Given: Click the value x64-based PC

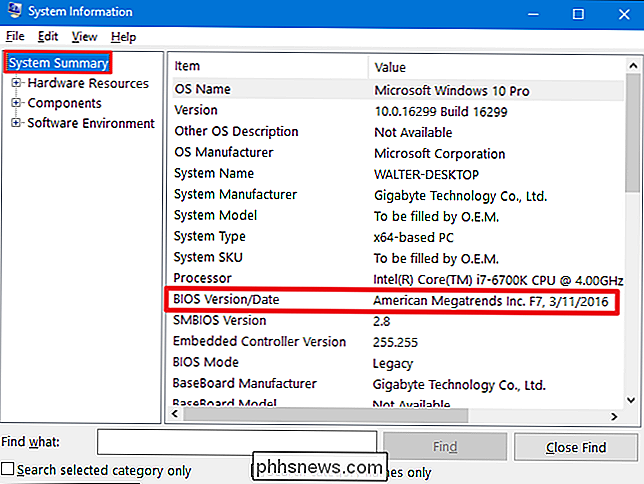Looking at the screenshot, I should pos(413,237).
